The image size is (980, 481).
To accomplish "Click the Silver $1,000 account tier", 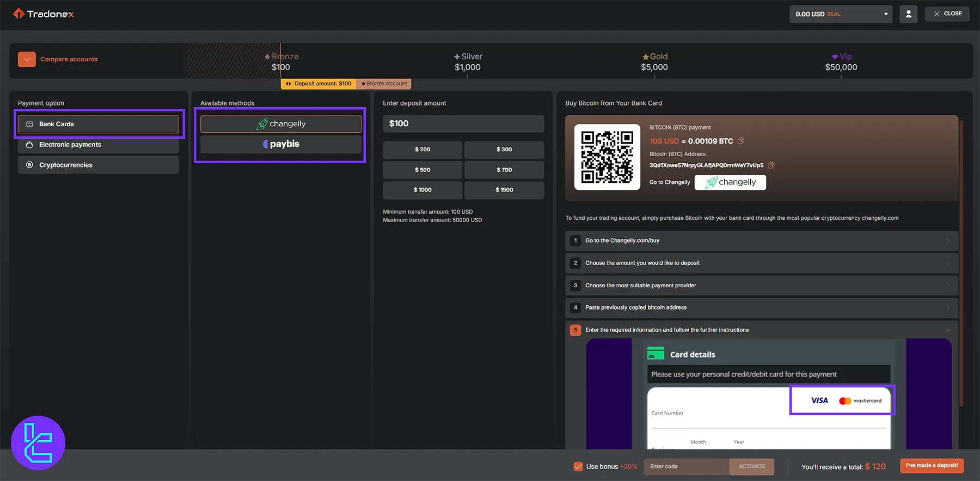I will click(x=468, y=62).
